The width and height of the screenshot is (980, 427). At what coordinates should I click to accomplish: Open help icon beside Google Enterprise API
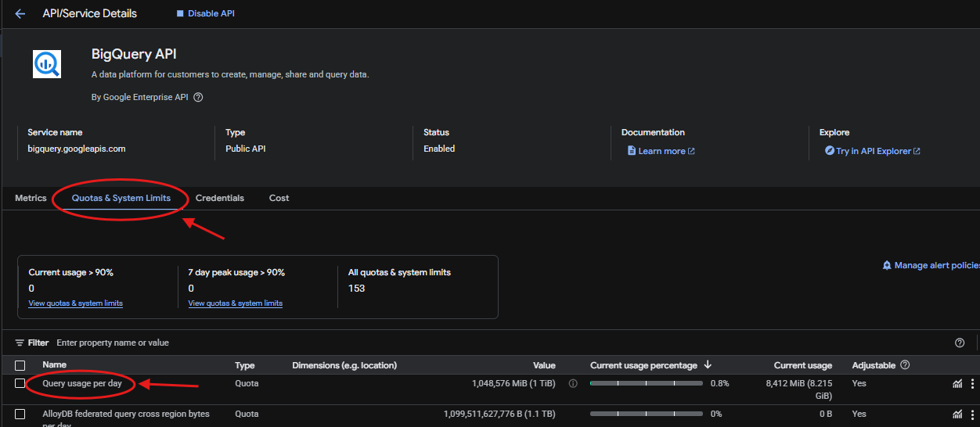click(198, 98)
